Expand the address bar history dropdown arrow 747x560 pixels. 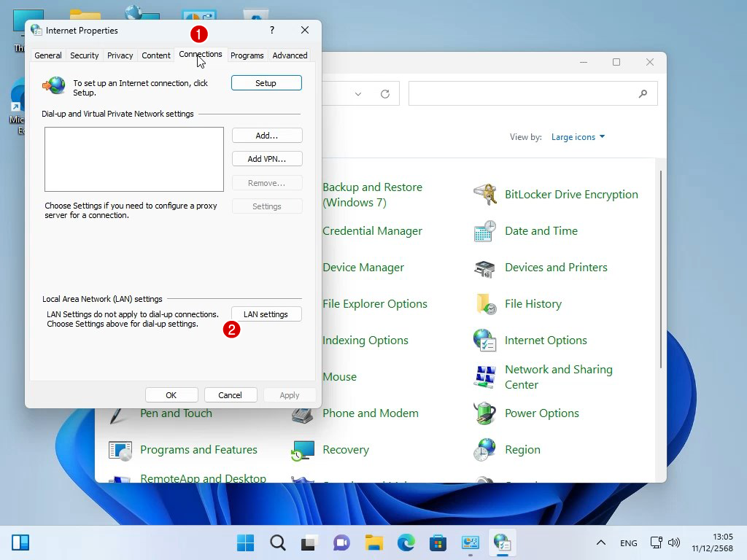(x=358, y=94)
